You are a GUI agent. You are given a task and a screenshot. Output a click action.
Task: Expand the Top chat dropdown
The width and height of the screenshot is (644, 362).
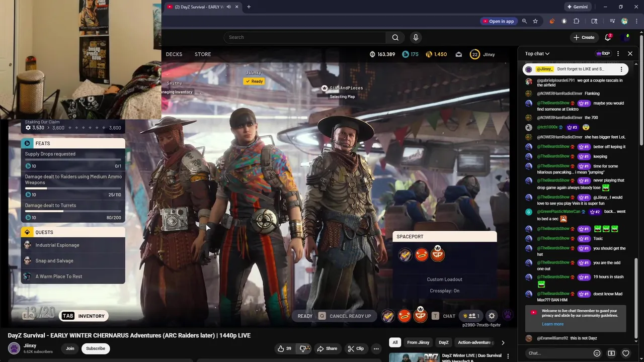click(x=537, y=54)
